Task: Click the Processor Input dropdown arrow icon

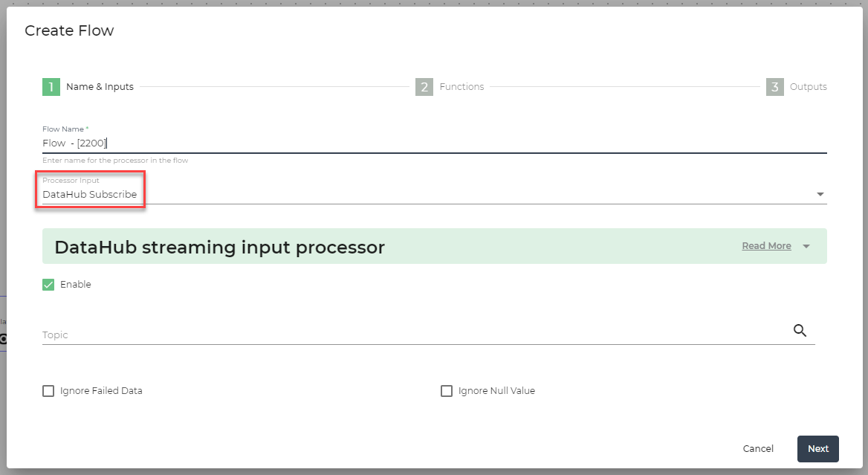Action: point(820,193)
